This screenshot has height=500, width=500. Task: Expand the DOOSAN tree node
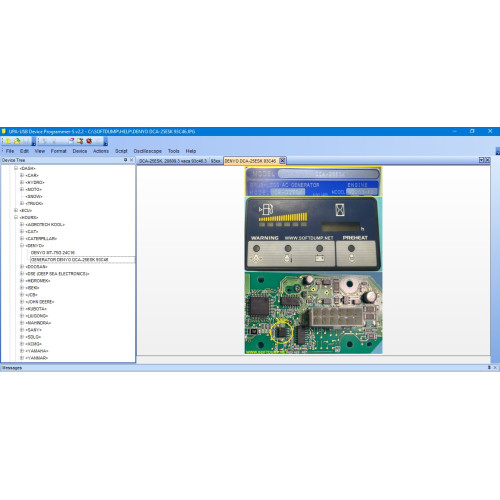tap(22, 267)
